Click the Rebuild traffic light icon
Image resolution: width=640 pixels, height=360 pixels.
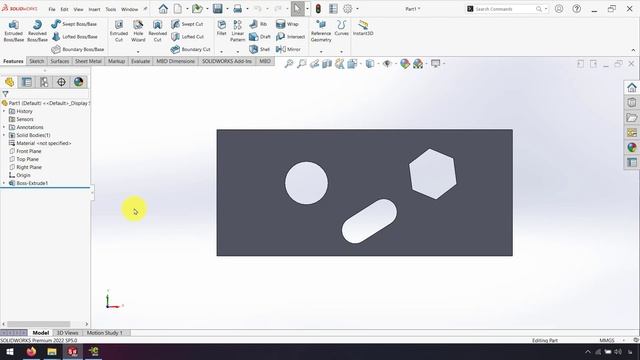pos(318,9)
